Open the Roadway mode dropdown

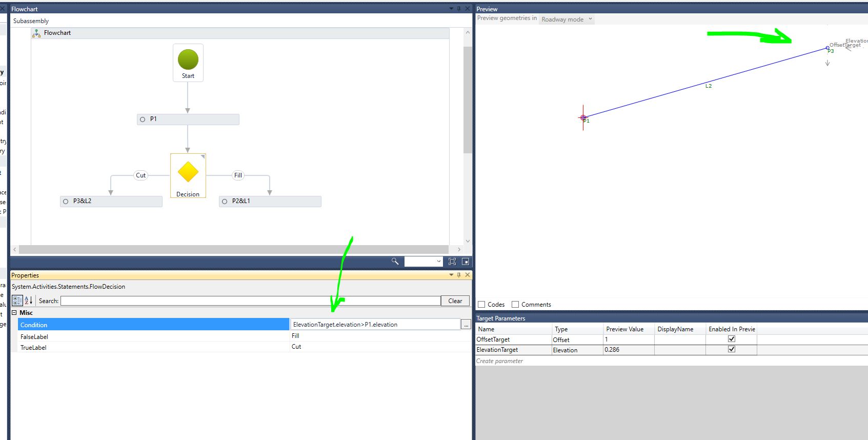click(567, 19)
